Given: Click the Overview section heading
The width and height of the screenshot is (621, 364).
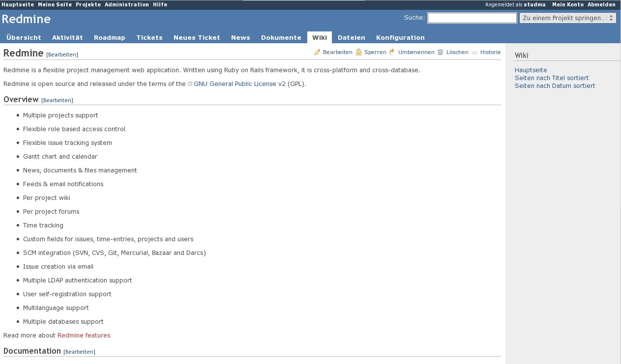Looking at the screenshot, I should point(21,100).
